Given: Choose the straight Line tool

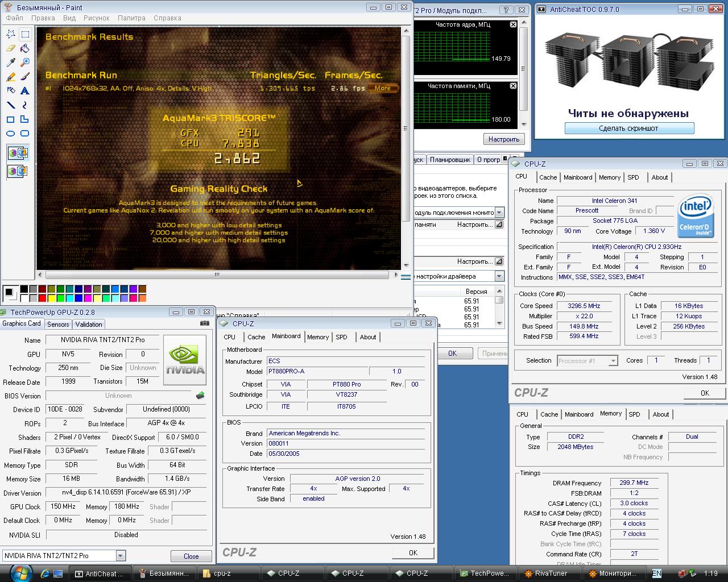Looking at the screenshot, I should [11, 105].
